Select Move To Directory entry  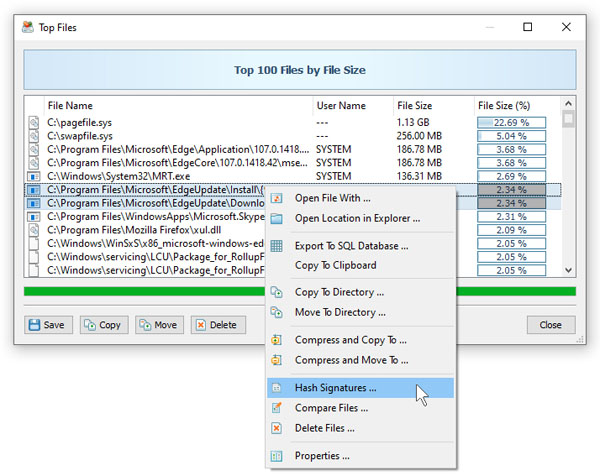point(360,312)
